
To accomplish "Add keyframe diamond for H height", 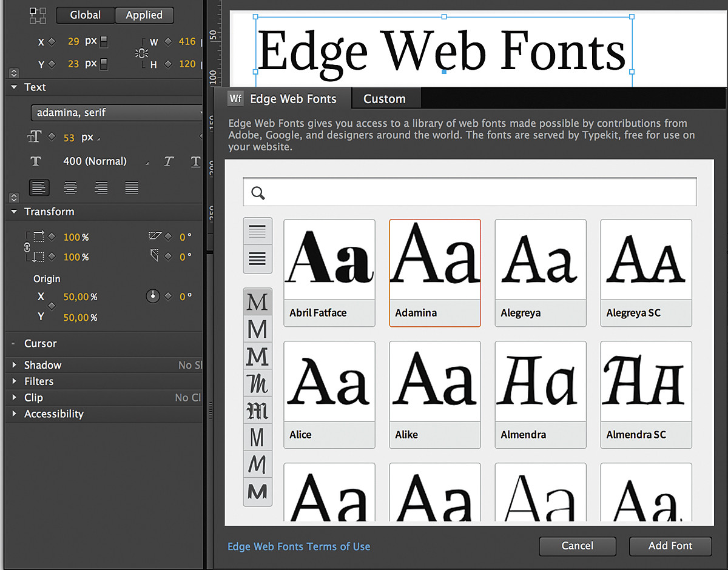I will (167, 64).
